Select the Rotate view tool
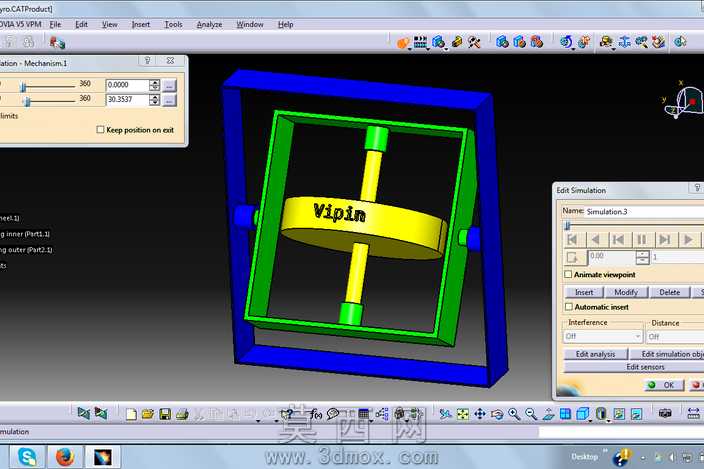 point(497,414)
